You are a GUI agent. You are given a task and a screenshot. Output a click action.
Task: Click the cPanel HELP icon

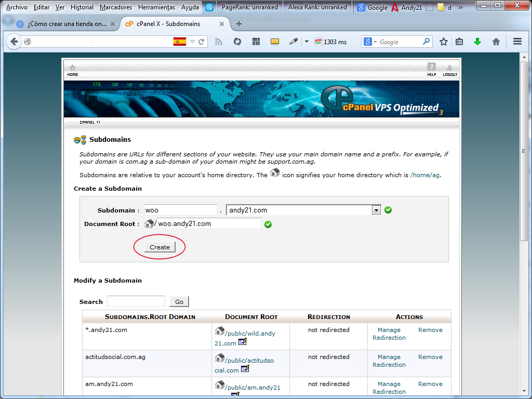click(432, 70)
